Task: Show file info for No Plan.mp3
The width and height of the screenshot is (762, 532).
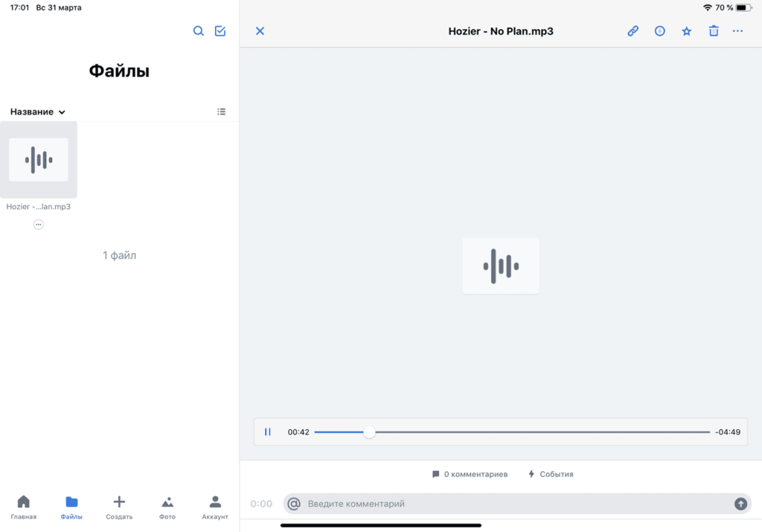Action: (x=659, y=31)
